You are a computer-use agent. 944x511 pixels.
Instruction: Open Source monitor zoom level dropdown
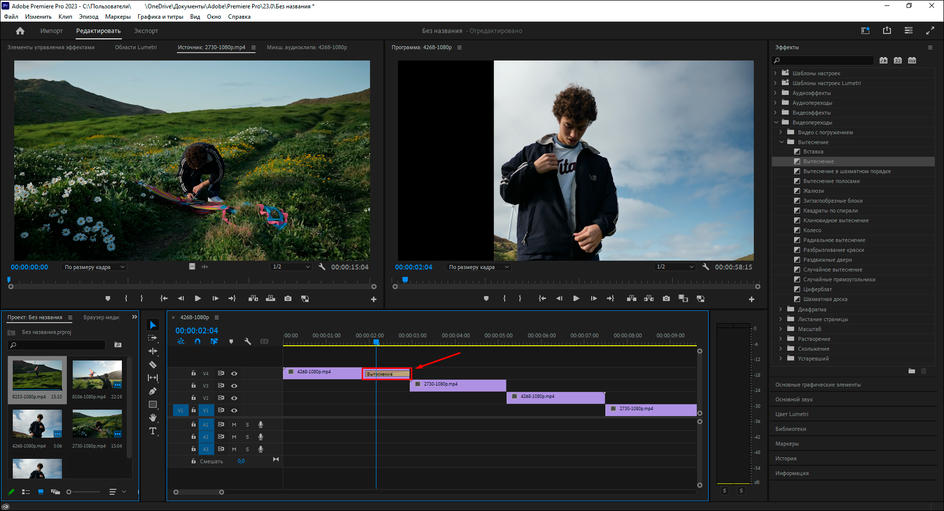94,267
